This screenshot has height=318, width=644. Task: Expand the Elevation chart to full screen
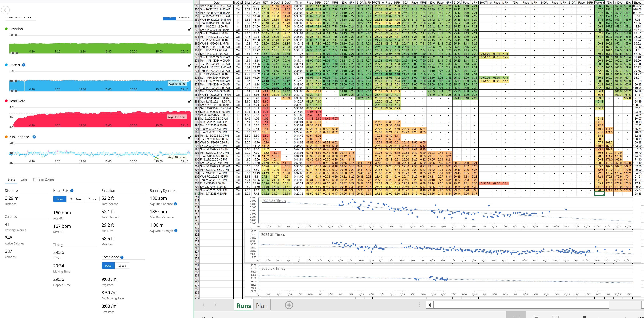(x=190, y=29)
